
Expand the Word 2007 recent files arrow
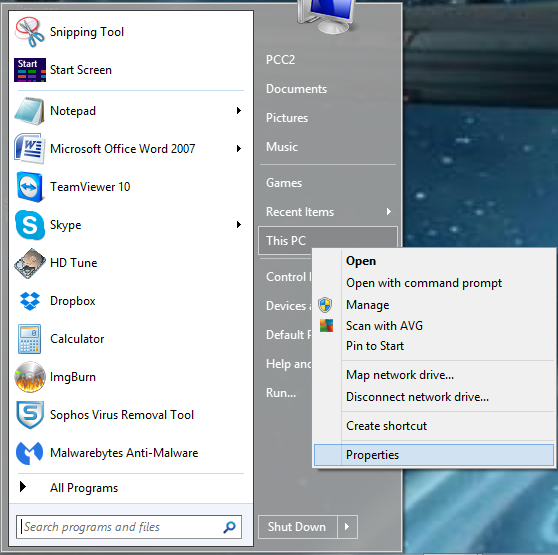(239, 148)
